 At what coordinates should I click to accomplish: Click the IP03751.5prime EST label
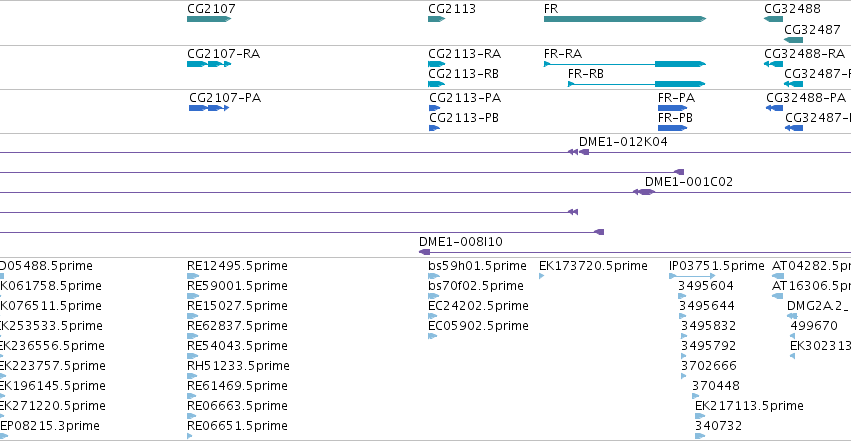click(716, 266)
